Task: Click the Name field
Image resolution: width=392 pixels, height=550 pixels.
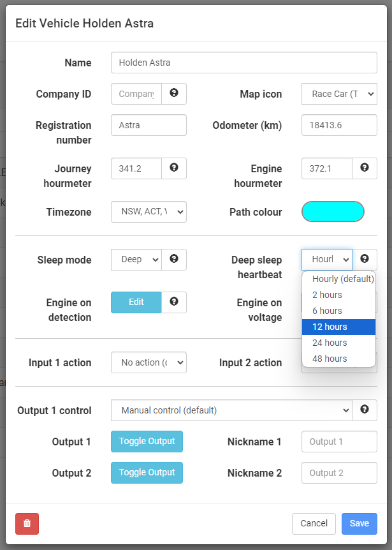Action: 244,63
